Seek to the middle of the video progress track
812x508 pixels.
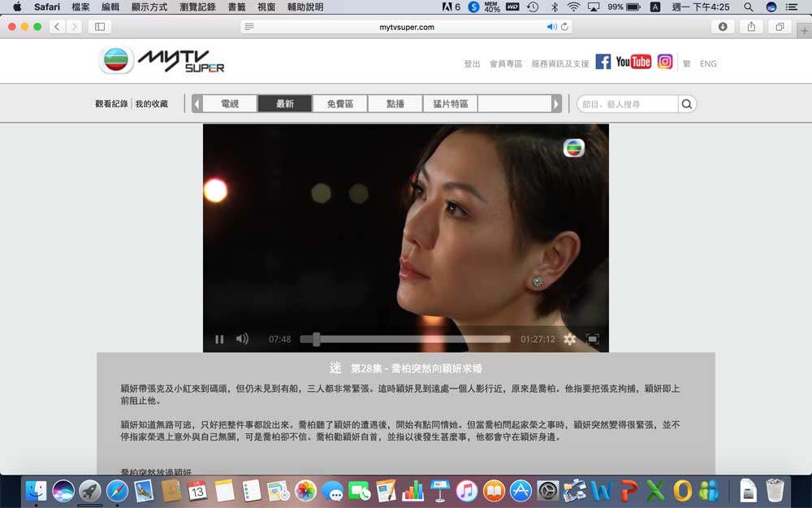(x=405, y=339)
